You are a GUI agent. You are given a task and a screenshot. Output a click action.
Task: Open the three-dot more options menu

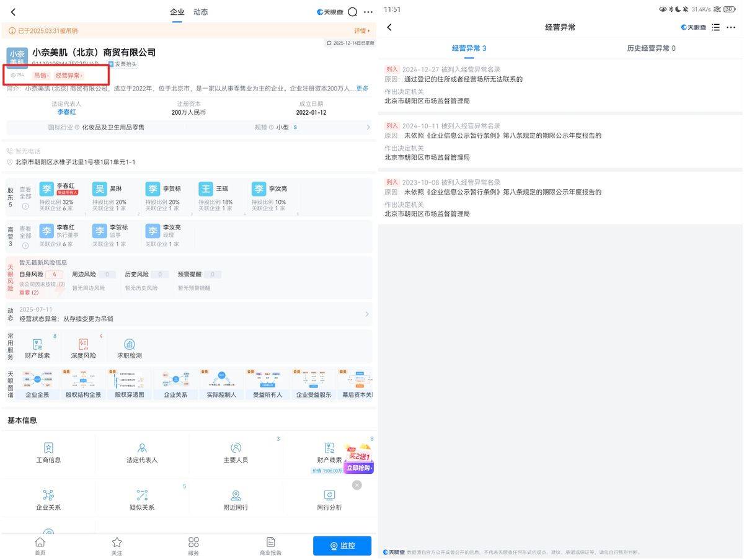click(368, 12)
